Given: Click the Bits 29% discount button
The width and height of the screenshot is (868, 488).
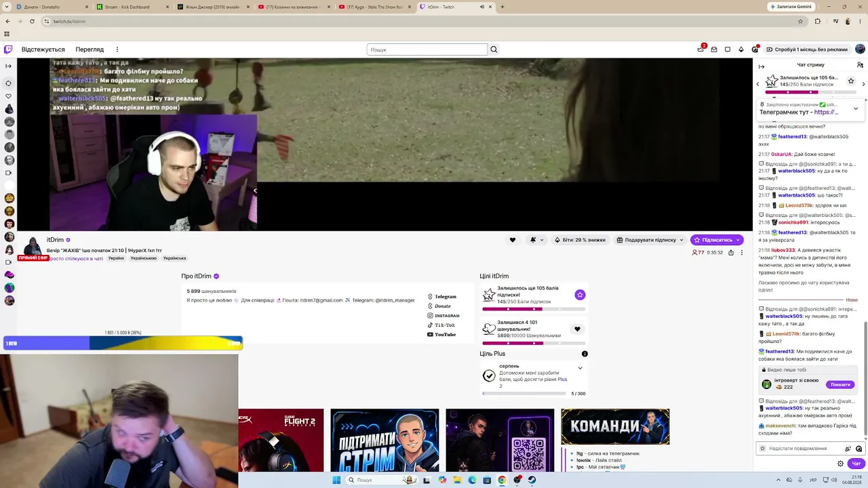Looking at the screenshot, I should pyautogui.click(x=580, y=240).
